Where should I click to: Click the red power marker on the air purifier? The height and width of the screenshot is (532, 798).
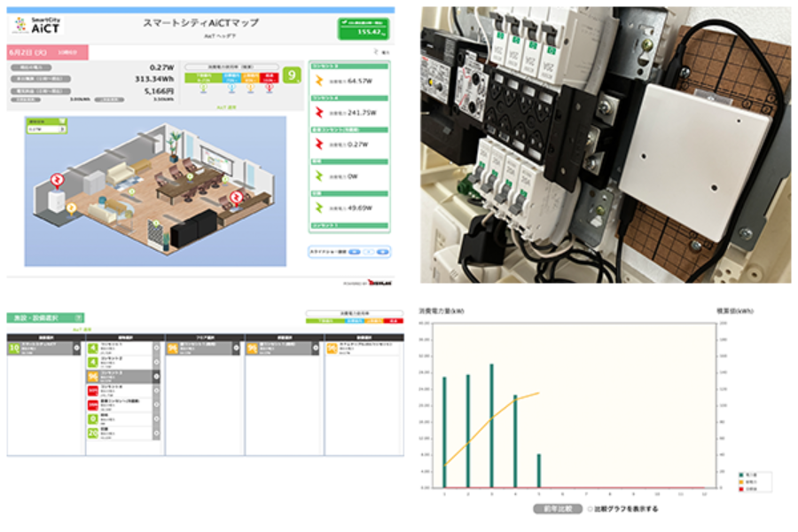click(57, 180)
